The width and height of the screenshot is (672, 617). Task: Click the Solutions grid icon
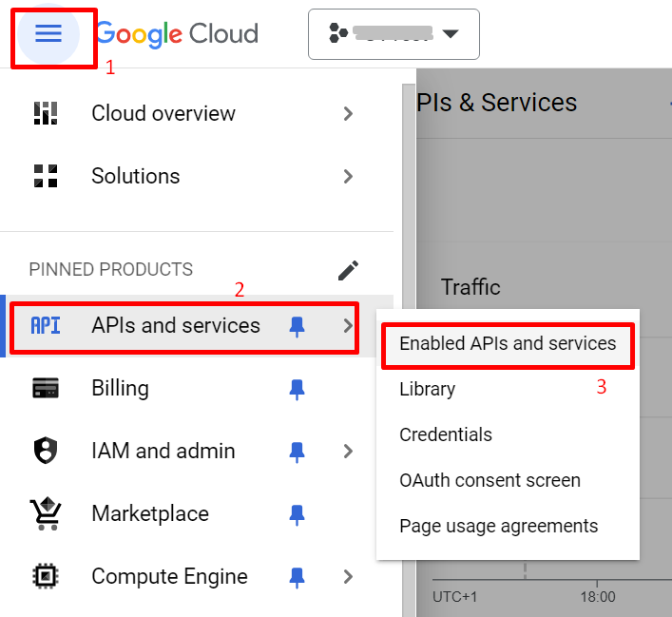point(46,176)
